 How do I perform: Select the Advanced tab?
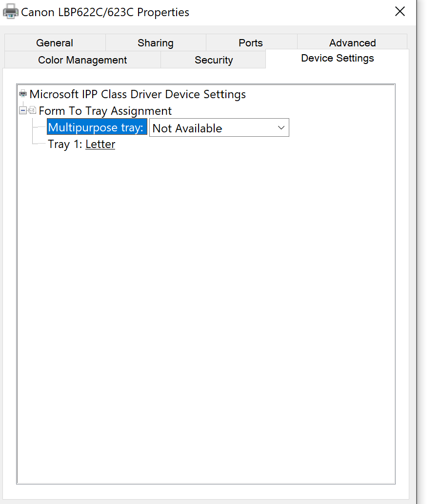pyautogui.click(x=352, y=43)
